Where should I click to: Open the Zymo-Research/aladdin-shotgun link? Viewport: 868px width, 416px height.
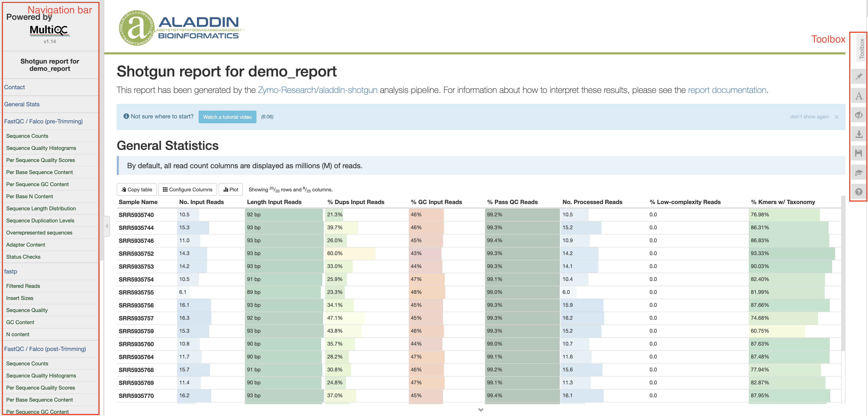[317, 90]
